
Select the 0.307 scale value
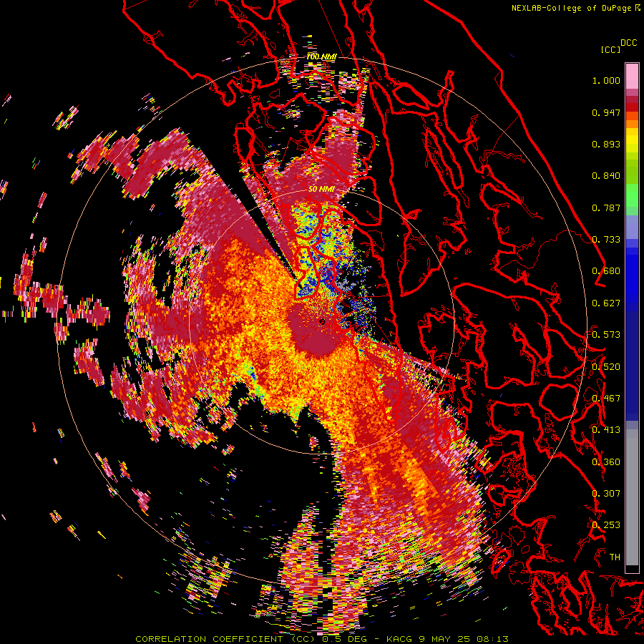pyautogui.click(x=606, y=494)
